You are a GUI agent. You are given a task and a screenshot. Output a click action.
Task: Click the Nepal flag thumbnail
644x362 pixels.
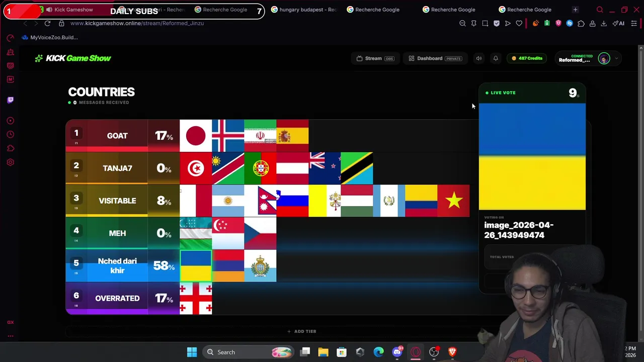pos(260,201)
